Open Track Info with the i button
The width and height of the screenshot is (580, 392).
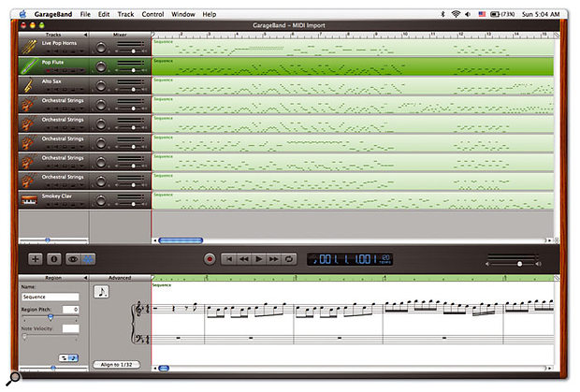coord(54,259)
